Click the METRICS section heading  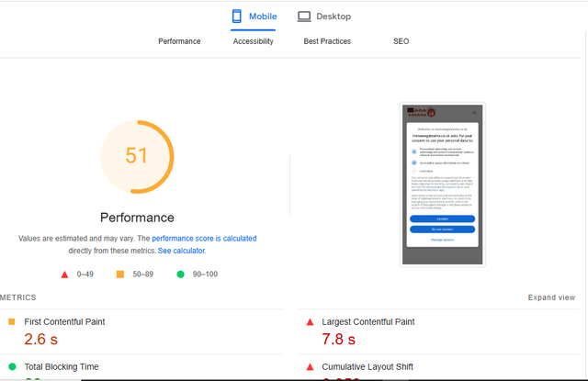18,297
